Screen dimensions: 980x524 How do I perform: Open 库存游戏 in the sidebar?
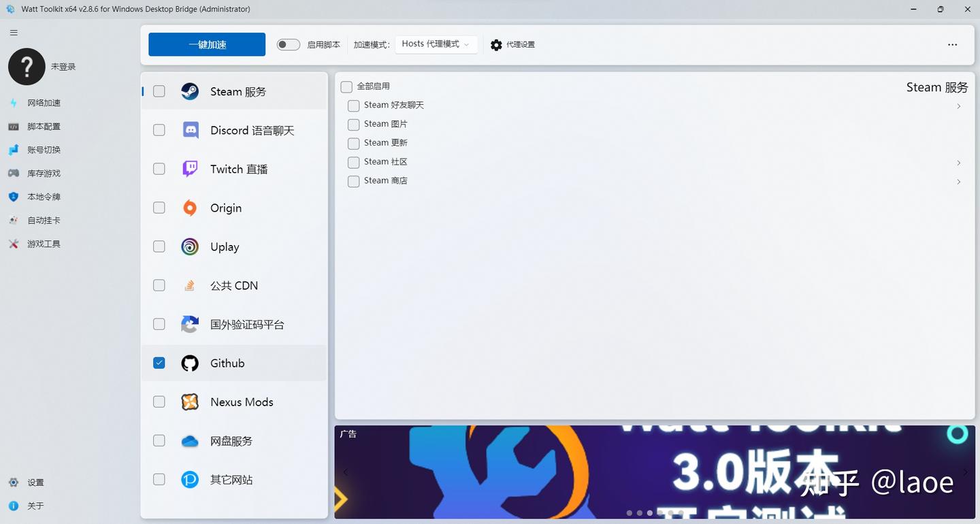click(x=44, y=173)
